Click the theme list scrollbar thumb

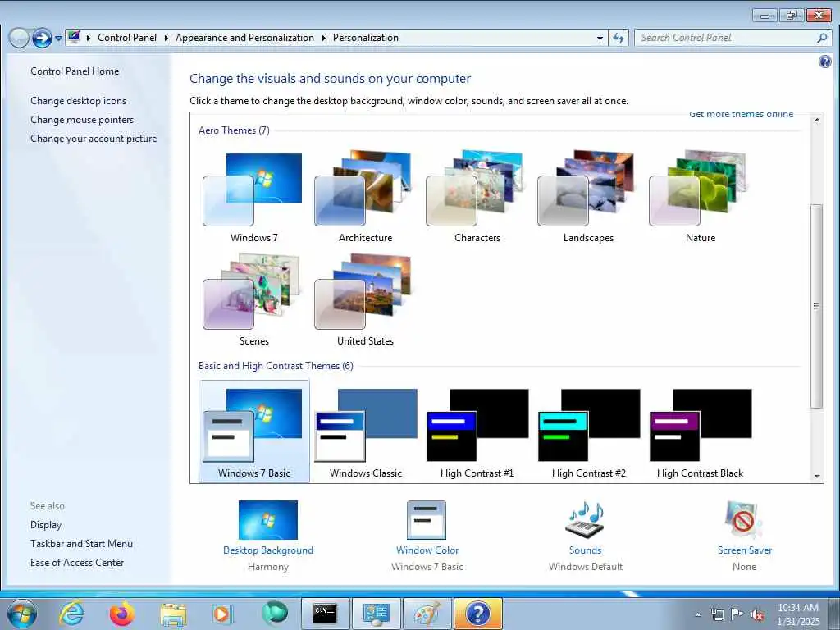(x=817, y=306)
